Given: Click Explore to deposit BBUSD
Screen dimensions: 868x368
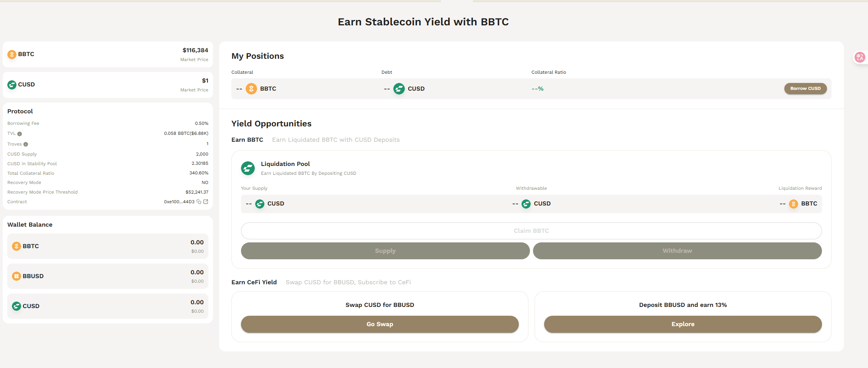Looking at the screenshot, I should (x=683, y=324).
